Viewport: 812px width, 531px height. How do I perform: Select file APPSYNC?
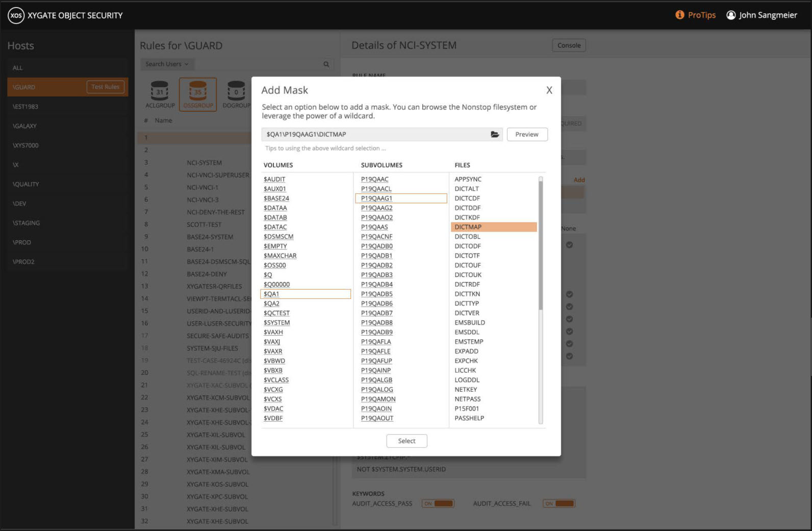(468, 179)
